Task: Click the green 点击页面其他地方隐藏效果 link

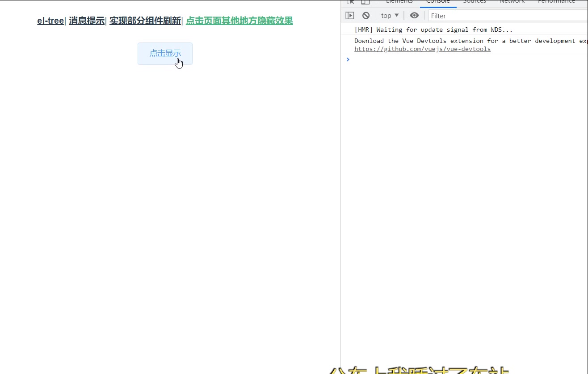Action: point(239,21)
